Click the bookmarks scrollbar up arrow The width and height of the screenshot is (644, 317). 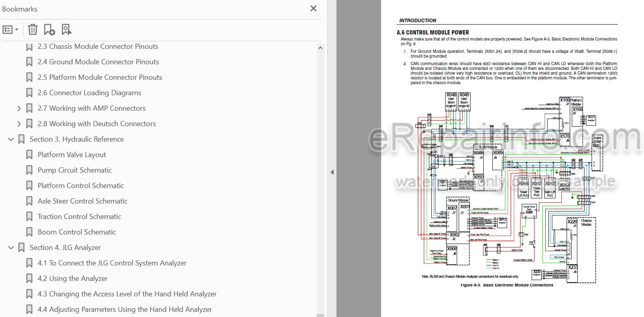point(320,48)
